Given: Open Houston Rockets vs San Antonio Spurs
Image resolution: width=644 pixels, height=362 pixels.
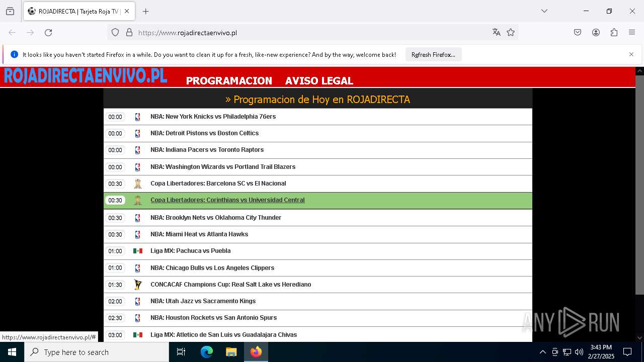Looking at the screenshot, I should point(213,318).
